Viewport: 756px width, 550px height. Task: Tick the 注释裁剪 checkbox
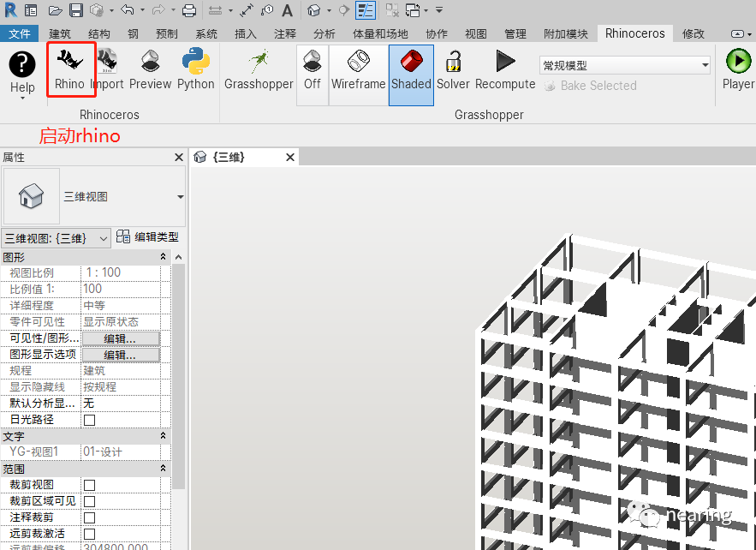(89, 517)
